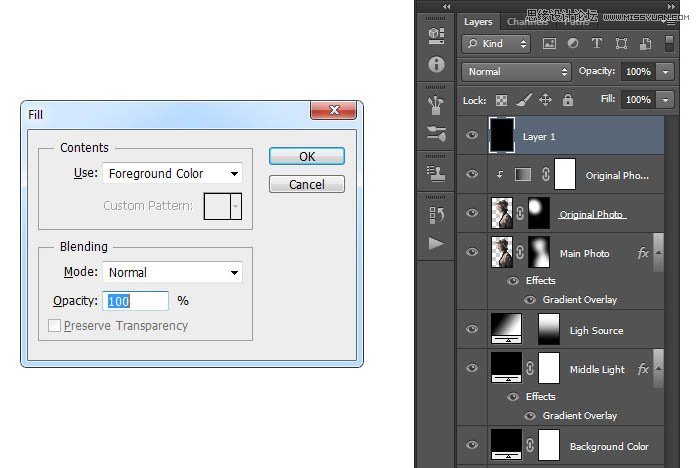Filter for adjustment layers icon
This screenshot has height=468, width=700.
click(573, 44)
